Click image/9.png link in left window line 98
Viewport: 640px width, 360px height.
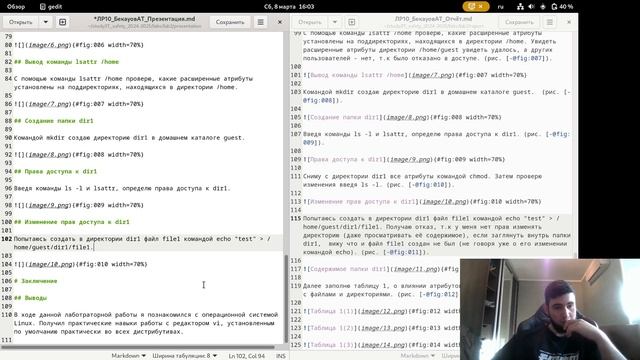click(49, 205)
